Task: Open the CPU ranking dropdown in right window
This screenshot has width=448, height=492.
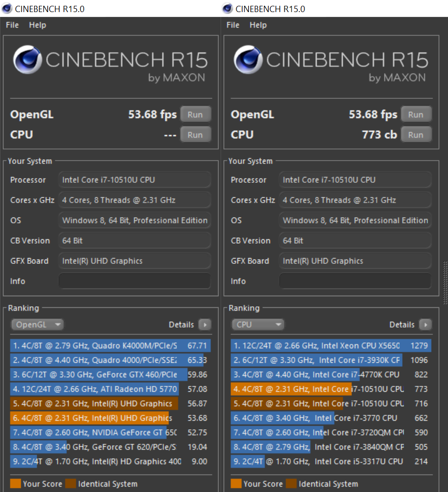Action: (258, 325)
